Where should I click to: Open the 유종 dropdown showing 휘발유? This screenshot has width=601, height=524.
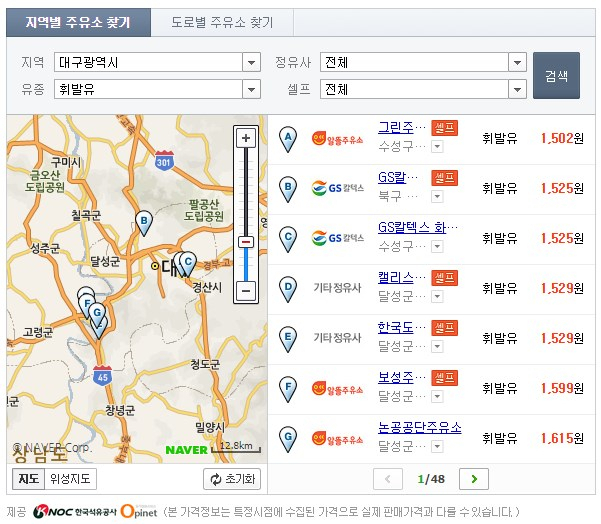(157, 89)
